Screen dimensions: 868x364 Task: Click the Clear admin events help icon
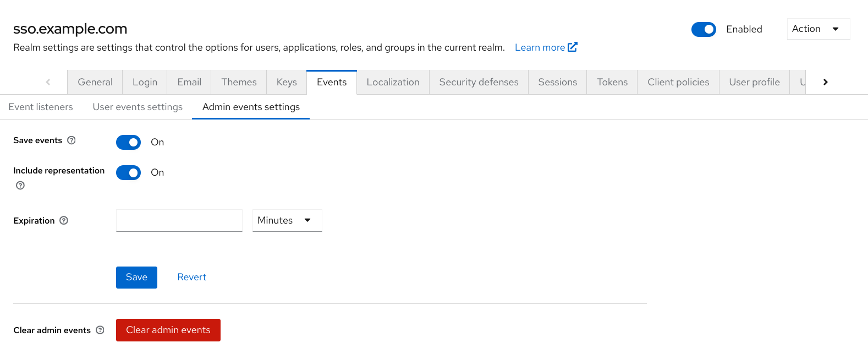(x=100, y=330)
